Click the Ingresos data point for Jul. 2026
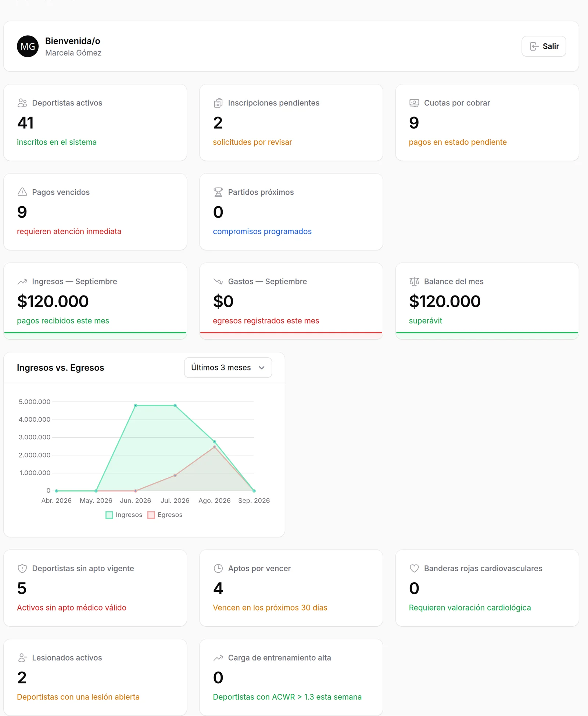 (x=175, y=405)
